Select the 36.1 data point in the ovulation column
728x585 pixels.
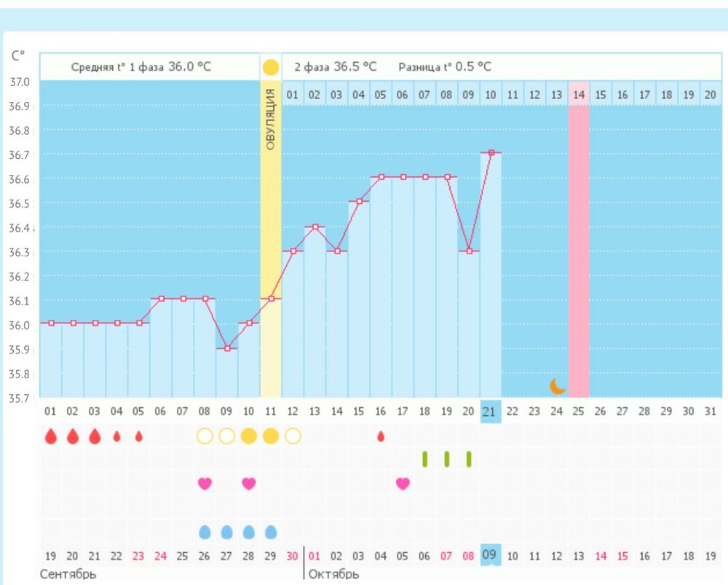(271, 298)
